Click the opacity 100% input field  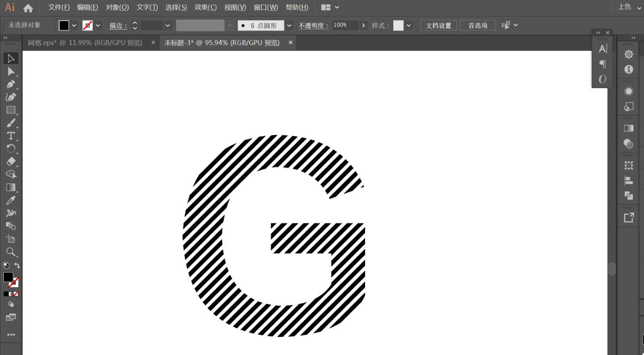345,25
